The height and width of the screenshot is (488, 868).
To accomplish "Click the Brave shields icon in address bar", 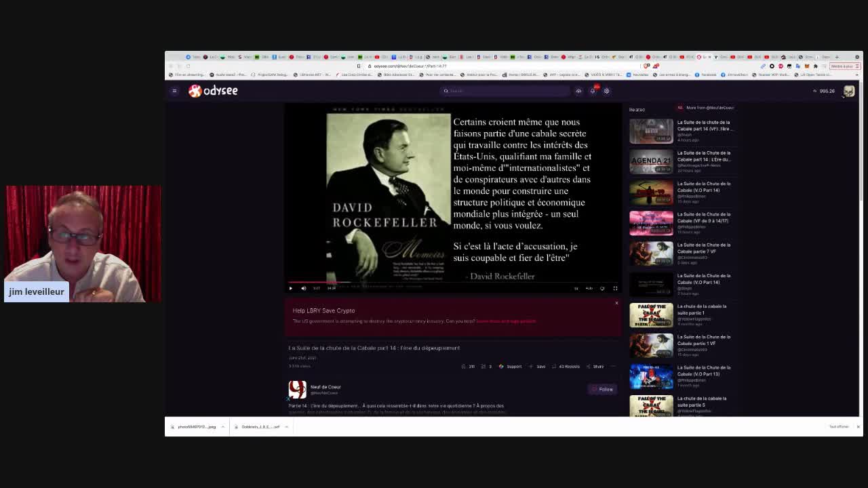I will (647, 66).
